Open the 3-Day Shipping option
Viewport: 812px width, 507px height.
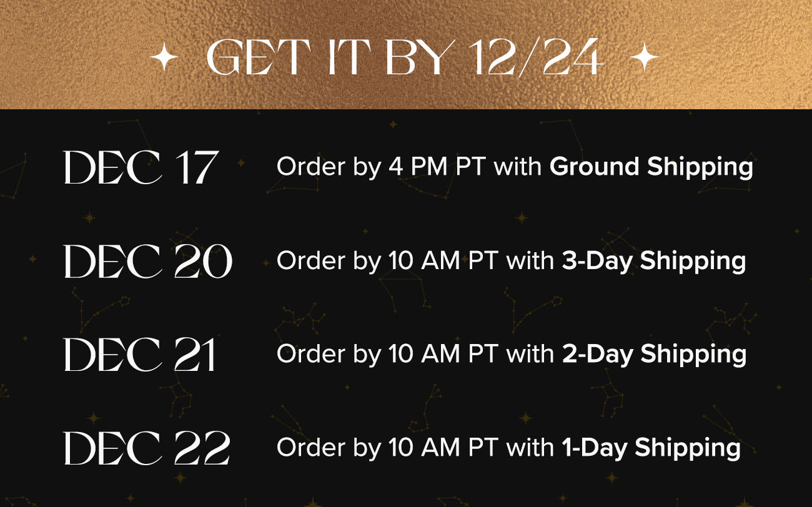(x=654, y=261)
